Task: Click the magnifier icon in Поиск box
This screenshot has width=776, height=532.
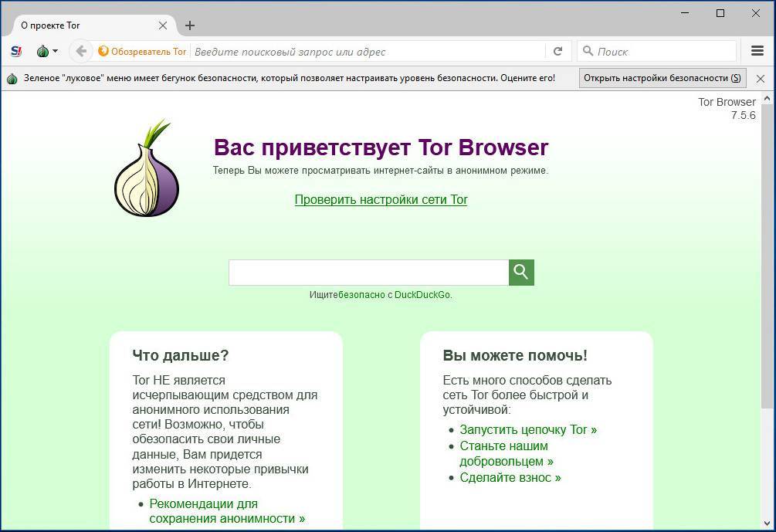Action: [x=588, y=51]
